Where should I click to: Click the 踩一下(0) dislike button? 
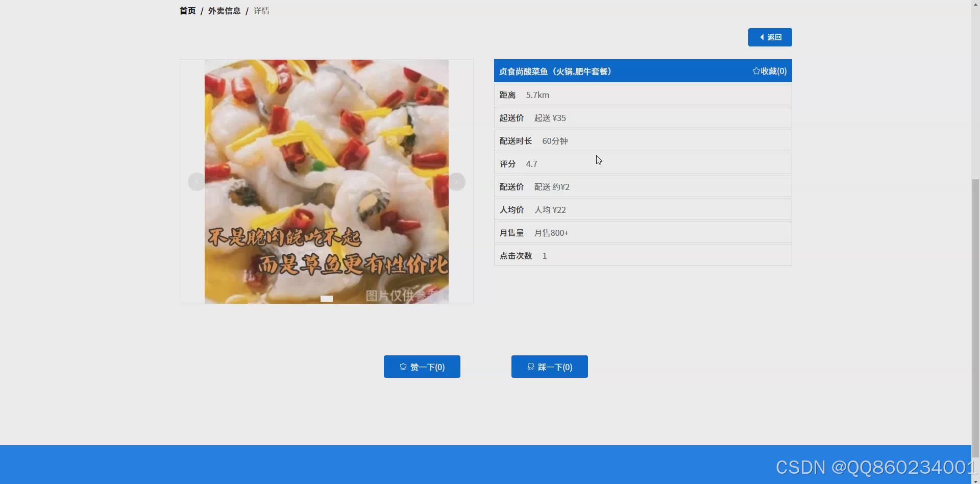pyautogui.click(x=550, y=367)
